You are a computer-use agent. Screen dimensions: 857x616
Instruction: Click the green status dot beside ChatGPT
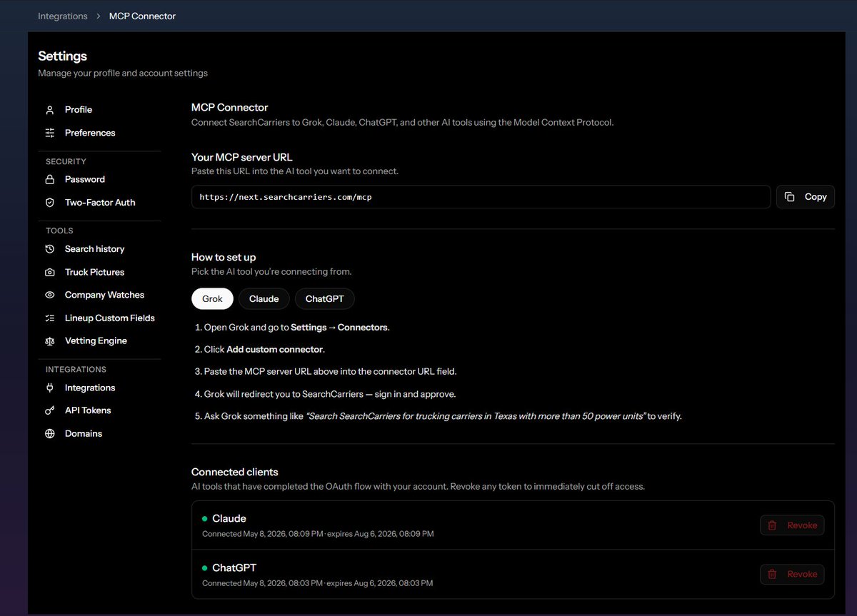pyautogui.click(x=204, y=568)
